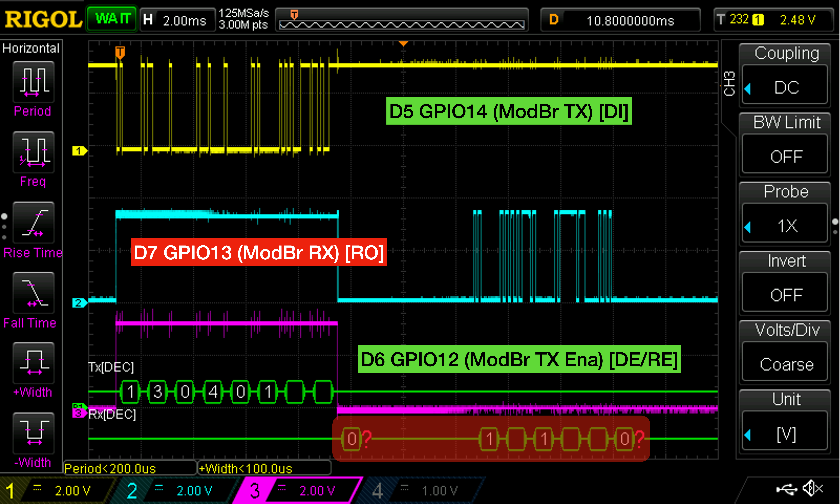Click the Horizontal menu heading

pos(31,48)
